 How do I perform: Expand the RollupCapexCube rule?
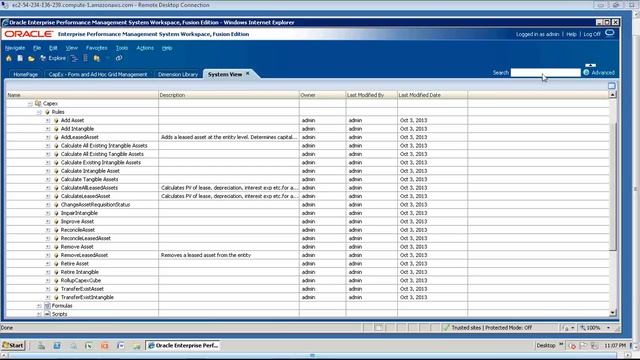pyautogui.click(x=48, y=280)
